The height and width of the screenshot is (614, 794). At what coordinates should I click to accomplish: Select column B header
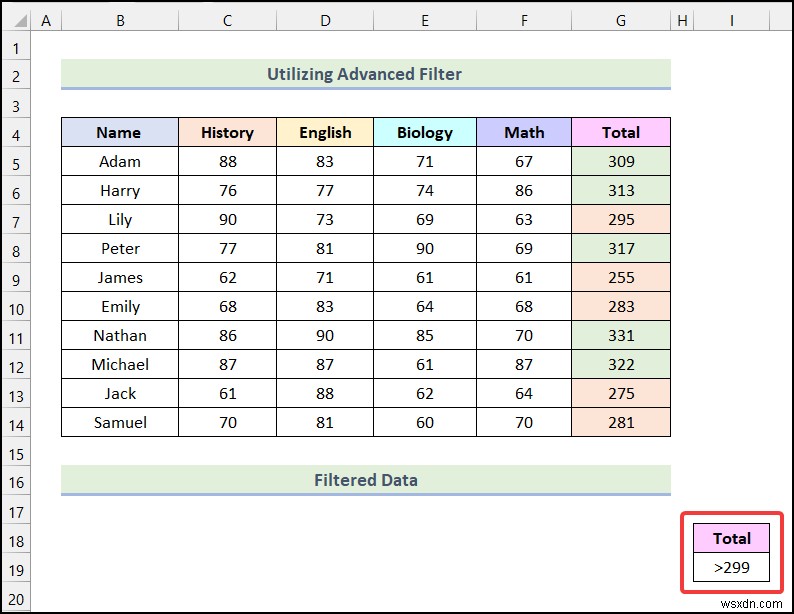click(120, 21)
